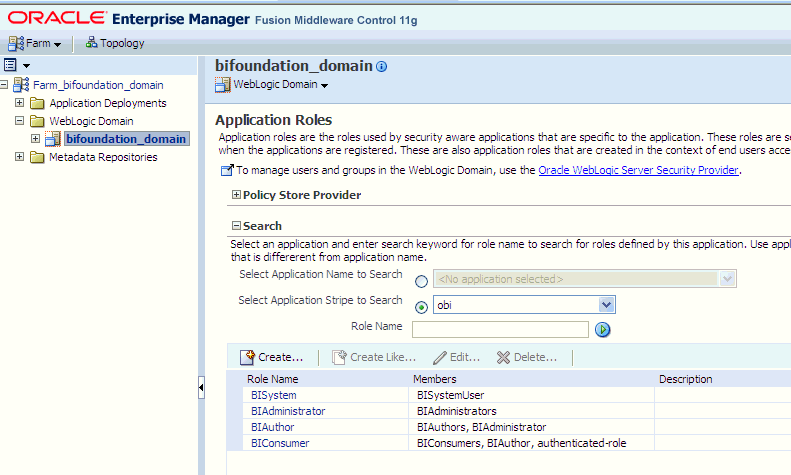Open the navigation tree view options icon
Image resolution: width=791 pixels, height=475 pixels.
pos(10,65)
